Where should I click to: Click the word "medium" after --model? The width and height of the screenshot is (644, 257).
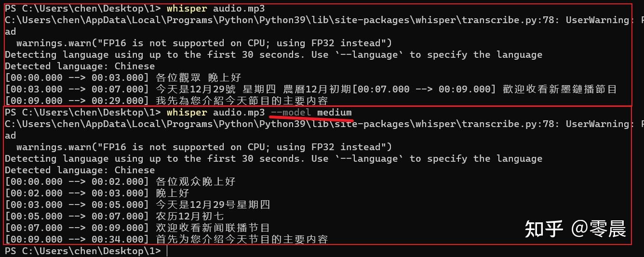click(334, 113)
